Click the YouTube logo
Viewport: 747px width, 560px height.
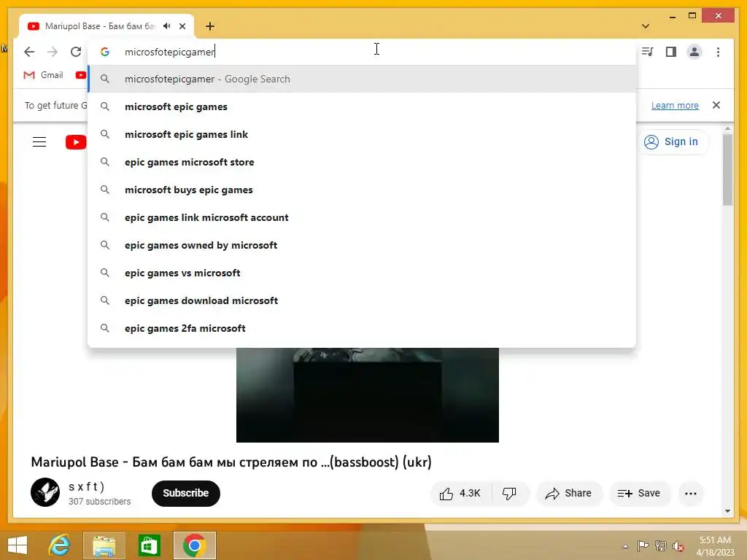coord(76,142)
